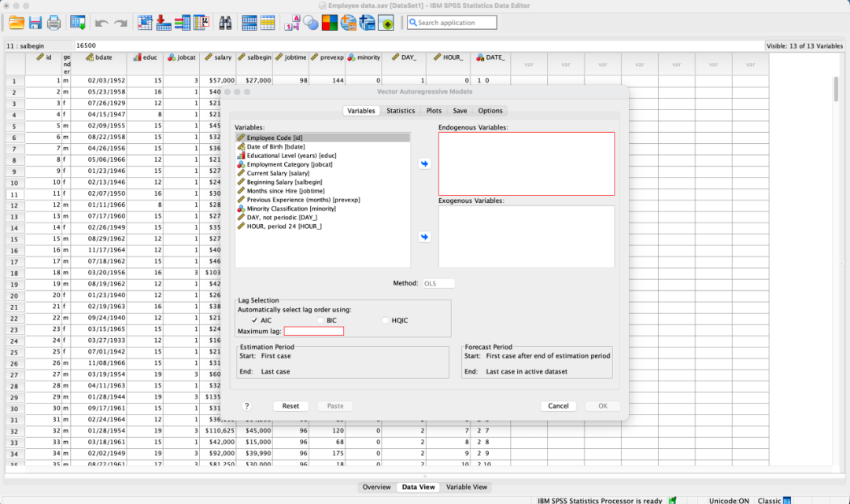Open the Variables info icon in the toolbar

click(182, 23)
